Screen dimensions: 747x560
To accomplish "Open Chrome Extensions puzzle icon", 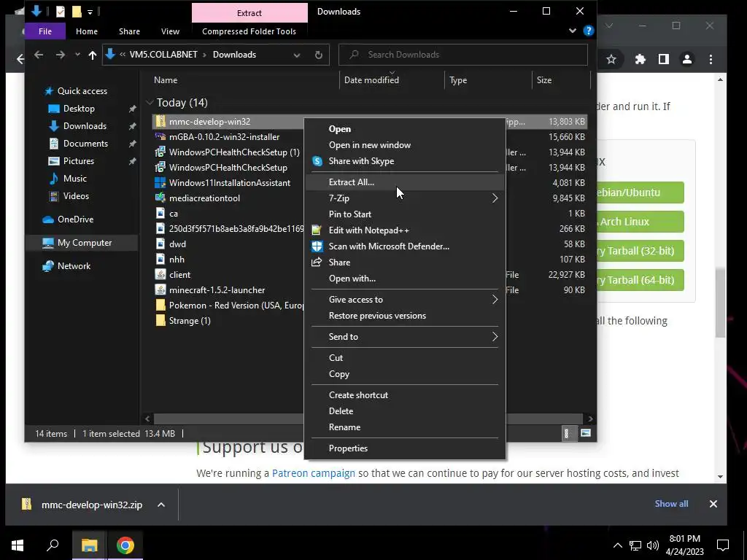I will coord(640,59).
